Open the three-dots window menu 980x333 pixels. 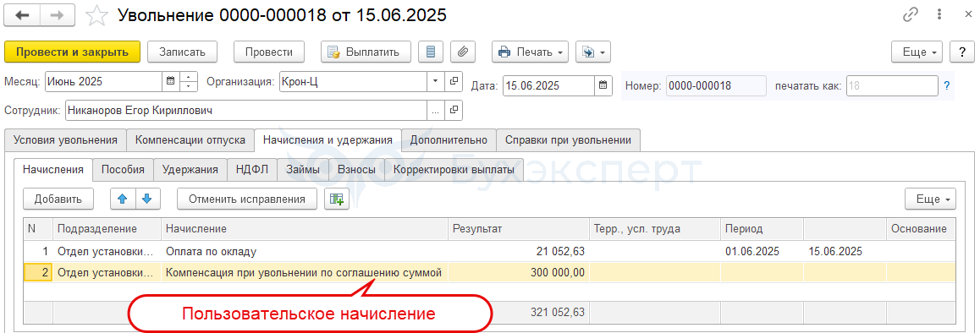tap(939, 15)
